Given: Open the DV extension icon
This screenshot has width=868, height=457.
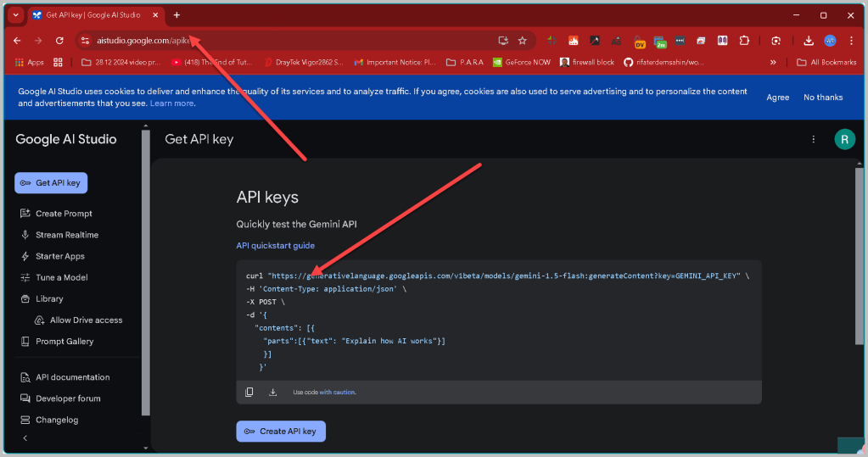Looking at the screenshot, I should click(x=640, y=42).
